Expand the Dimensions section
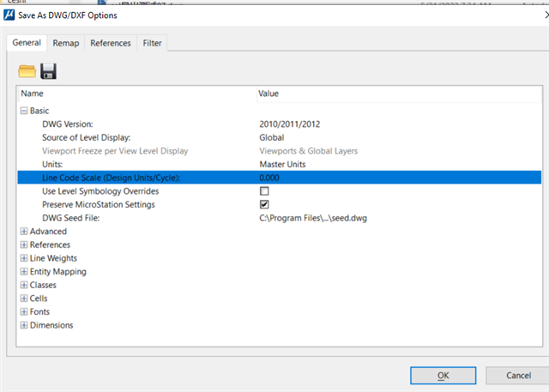 pyautogui.click(x=24, y=325)
